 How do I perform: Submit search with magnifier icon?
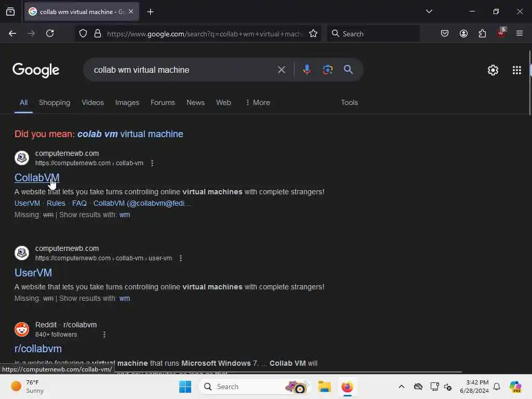[348, 70]
